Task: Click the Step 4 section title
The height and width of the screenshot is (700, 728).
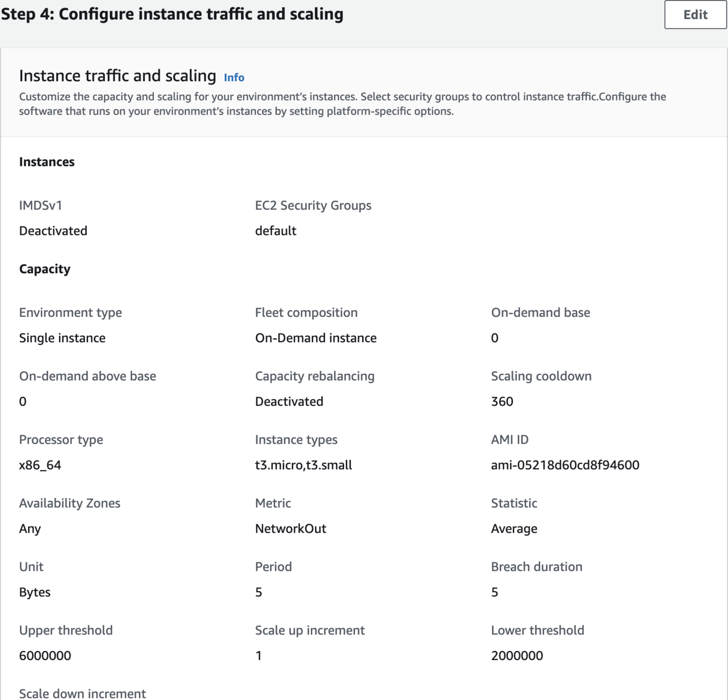Action: (172, 14)
